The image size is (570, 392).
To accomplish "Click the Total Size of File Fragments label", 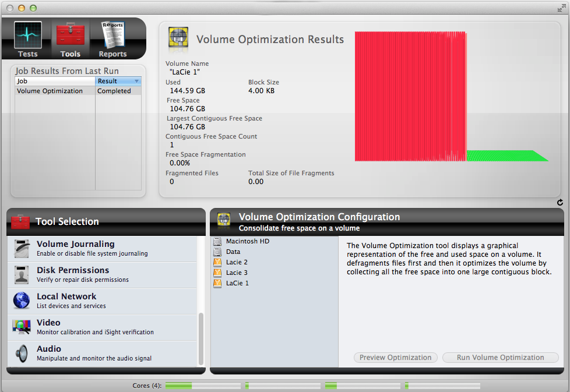I will coord(291,173).
